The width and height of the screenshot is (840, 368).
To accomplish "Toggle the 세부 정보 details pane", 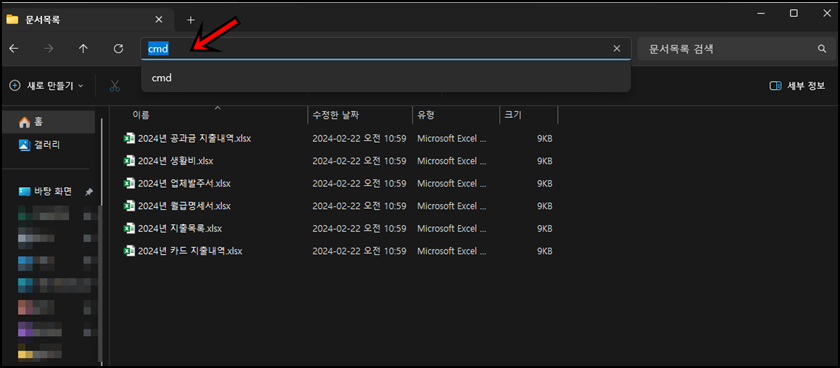I will [797, 86].
